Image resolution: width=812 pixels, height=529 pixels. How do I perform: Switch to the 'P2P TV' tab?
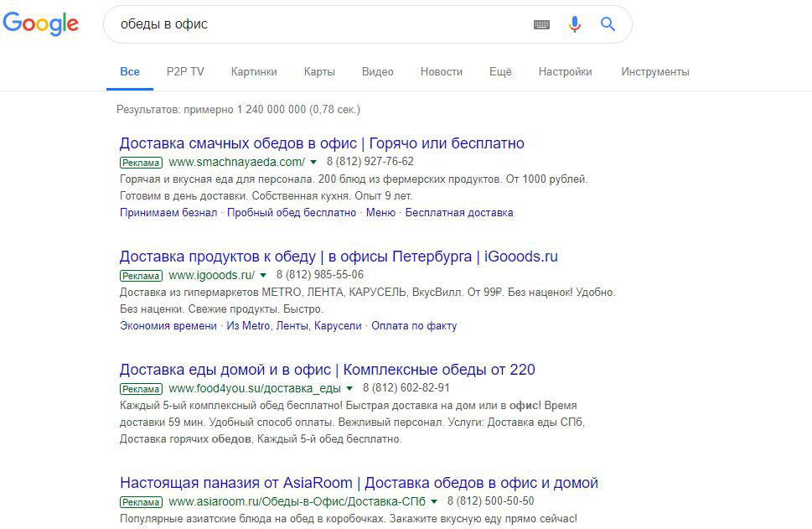pos(185,72)
